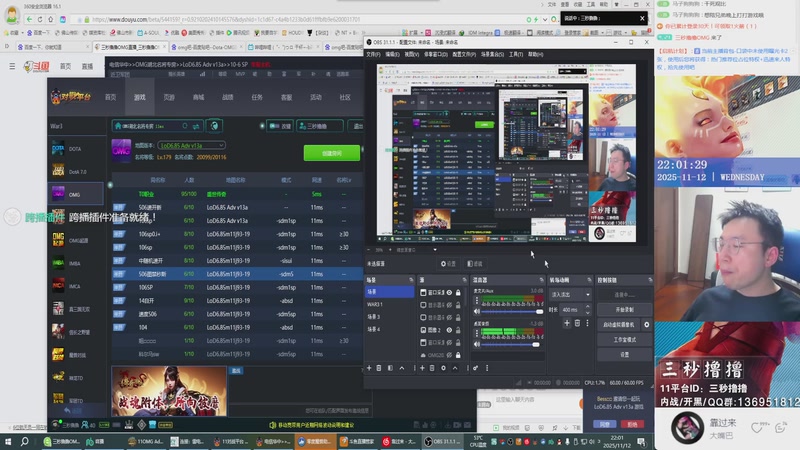The image size is (800, 450).
Task: Open 桌面音频 channel options dots
Action: (477, 333)
